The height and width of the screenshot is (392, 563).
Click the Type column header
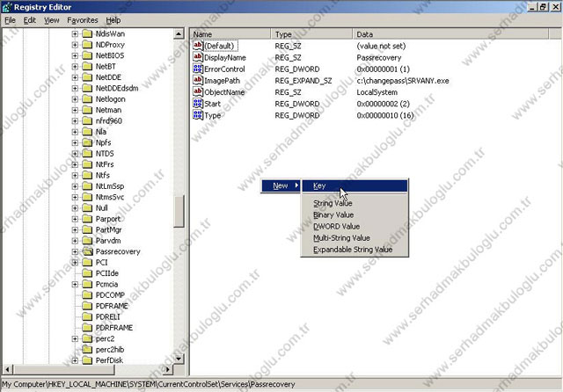pyautogui.click(x=312, y=34)
